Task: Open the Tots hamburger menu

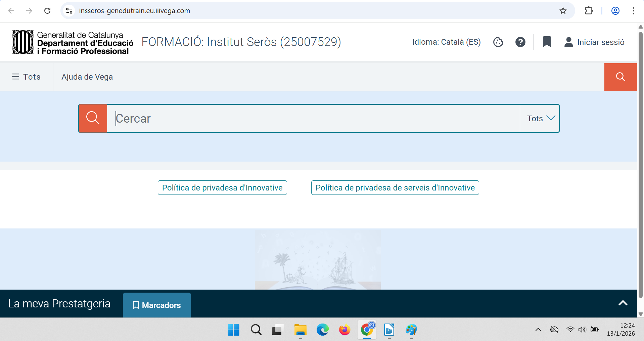Action: click(26, 77)
